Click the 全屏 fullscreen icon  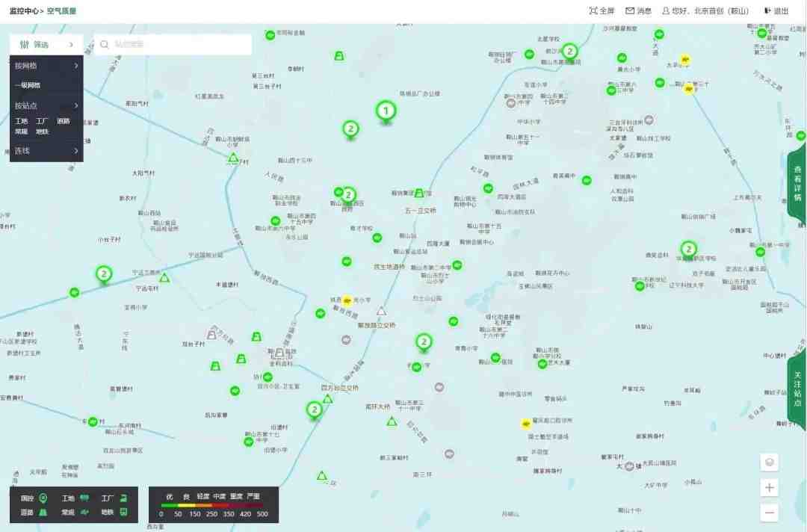pos(593,11)
